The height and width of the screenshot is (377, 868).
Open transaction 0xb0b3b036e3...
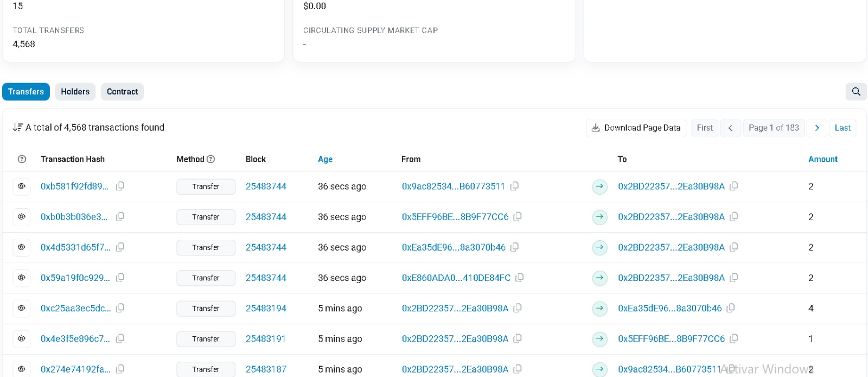pyautogui.click(x=74, y=216)
